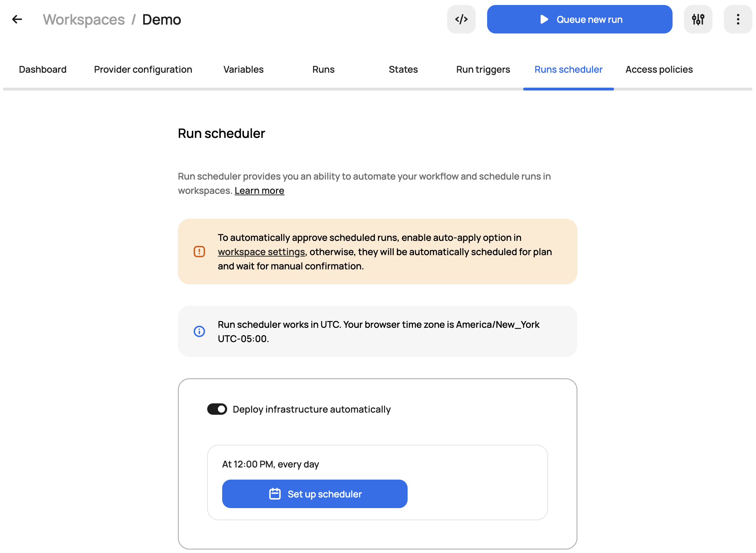
Task: Click Set up scheduler button
Action: point(315,494)
